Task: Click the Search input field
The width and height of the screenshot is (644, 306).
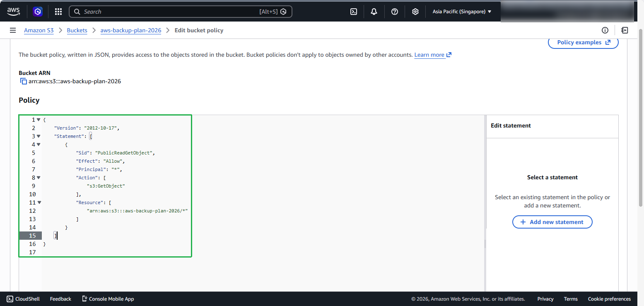Action: pos(180,12)
